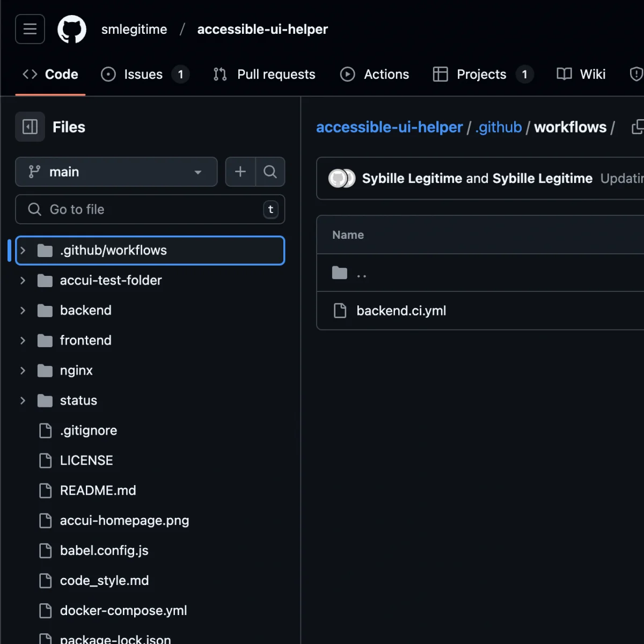Click the status folder icon

45,401
